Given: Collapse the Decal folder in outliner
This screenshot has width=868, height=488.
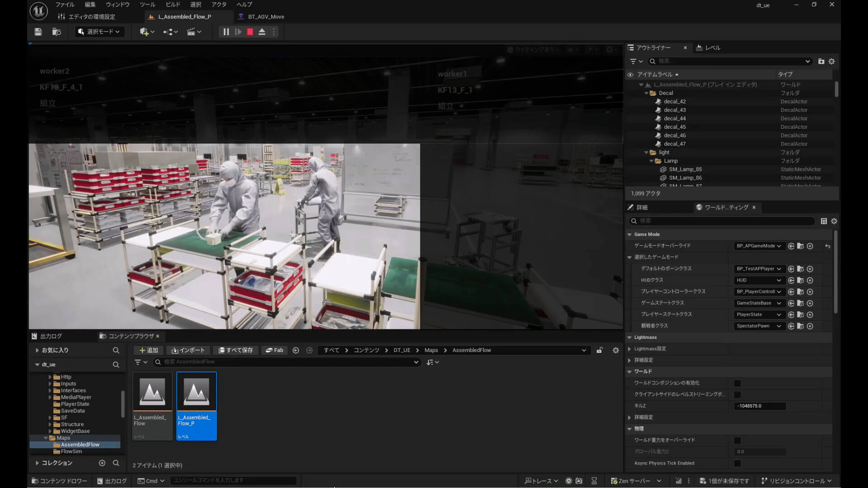Looking at the screenshot, I should tap(646, 93).
